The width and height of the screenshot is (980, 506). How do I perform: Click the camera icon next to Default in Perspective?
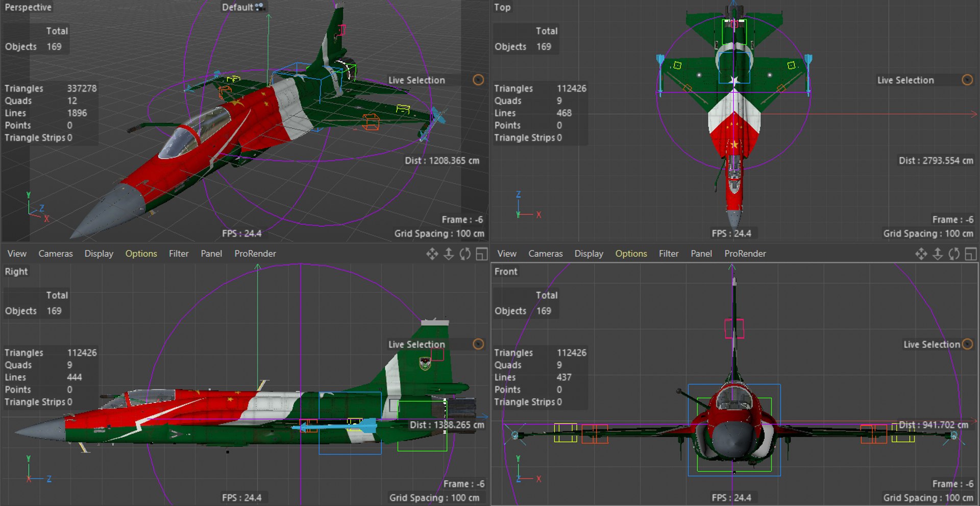pos(260,7)
